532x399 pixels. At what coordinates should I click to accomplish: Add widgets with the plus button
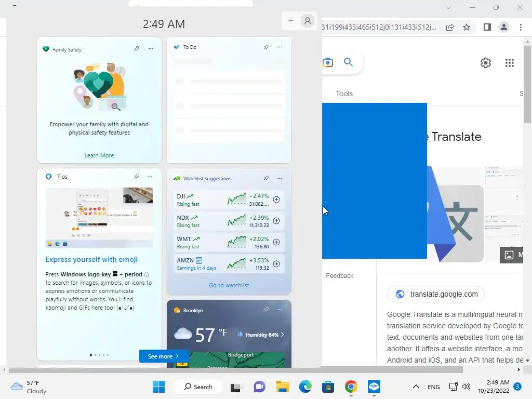291,21
